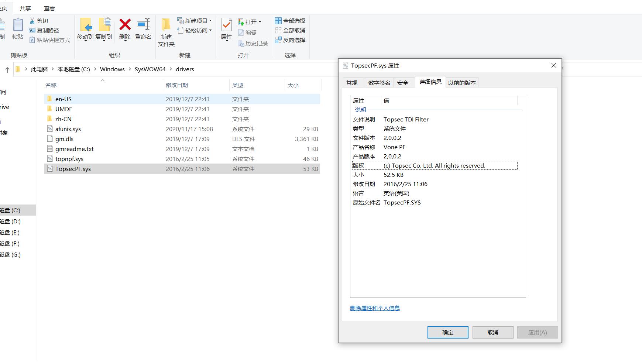Select disk (E:) in the navigation pane
This screenshot has height=364, width=642.
tap(10, 233)
